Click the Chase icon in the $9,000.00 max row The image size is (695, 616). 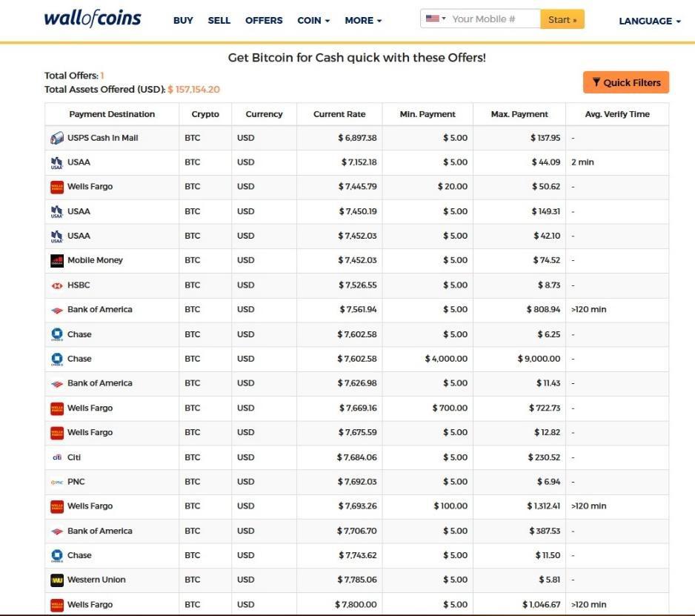click(57, 359)
